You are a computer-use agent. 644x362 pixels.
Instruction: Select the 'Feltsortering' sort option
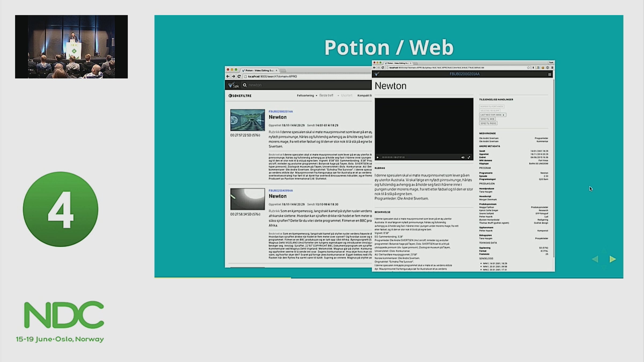(x=305, y=95)
